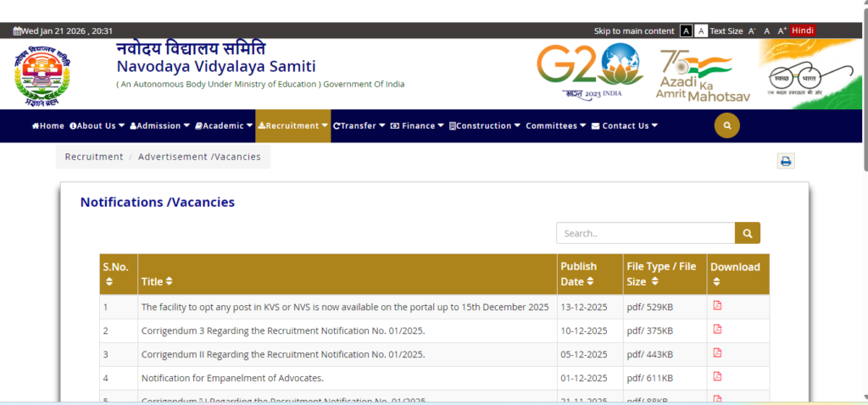The image size is (868, 405).
Task: Click the print page icon
Action: click(x=786, y=161)
